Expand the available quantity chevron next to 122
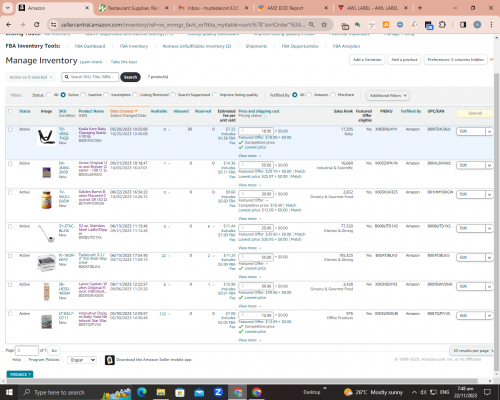Screen dimensions: 500x400 169,314
